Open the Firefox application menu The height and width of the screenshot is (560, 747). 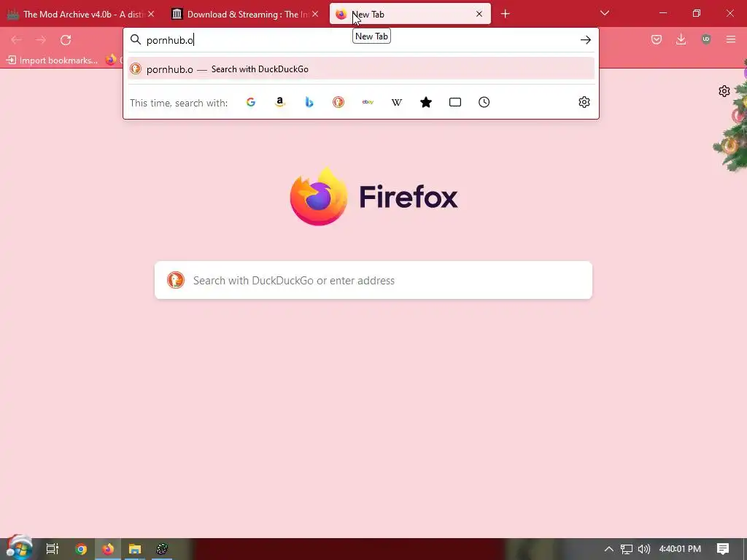coord(731,39)
